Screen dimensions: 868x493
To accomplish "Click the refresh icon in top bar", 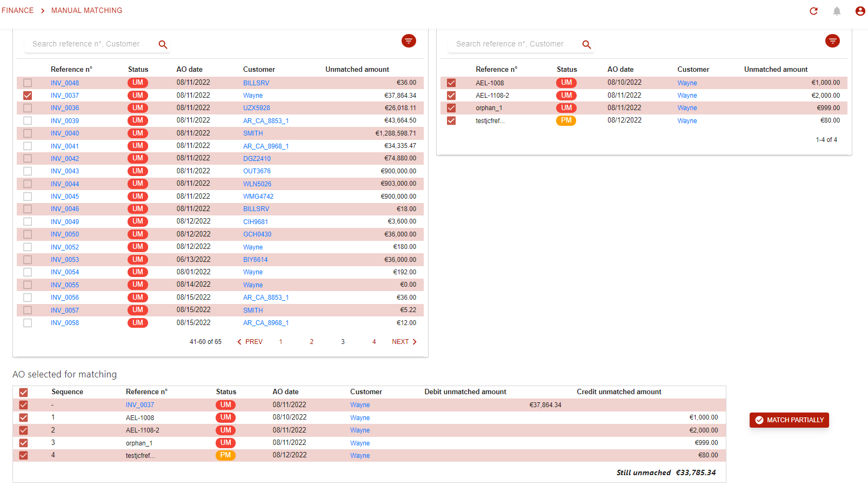I will click(x=813, y=11).
